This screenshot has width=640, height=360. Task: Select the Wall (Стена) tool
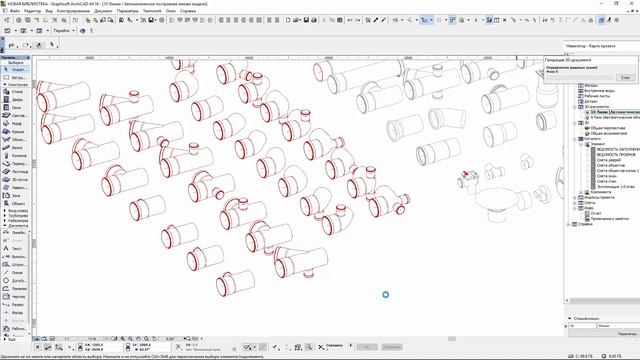[15, 92]
